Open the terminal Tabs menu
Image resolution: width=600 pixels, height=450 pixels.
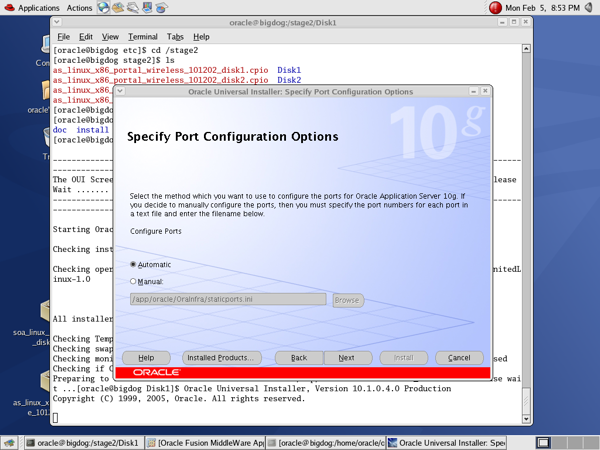pos(175,37)
